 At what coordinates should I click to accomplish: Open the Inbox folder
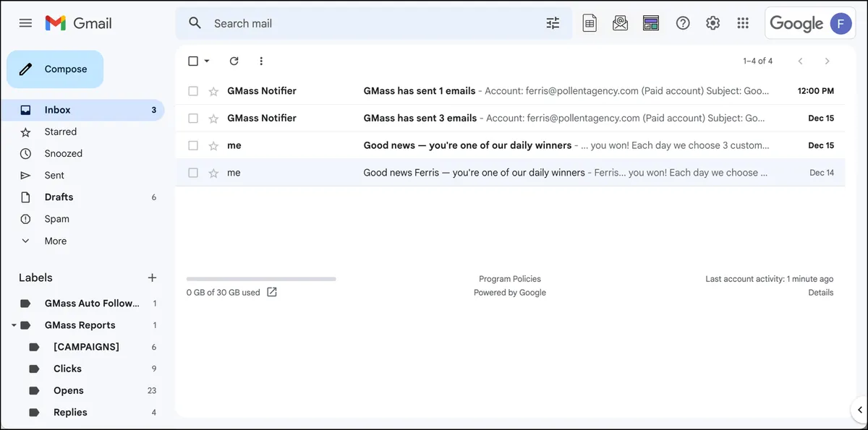coord(82,110)
